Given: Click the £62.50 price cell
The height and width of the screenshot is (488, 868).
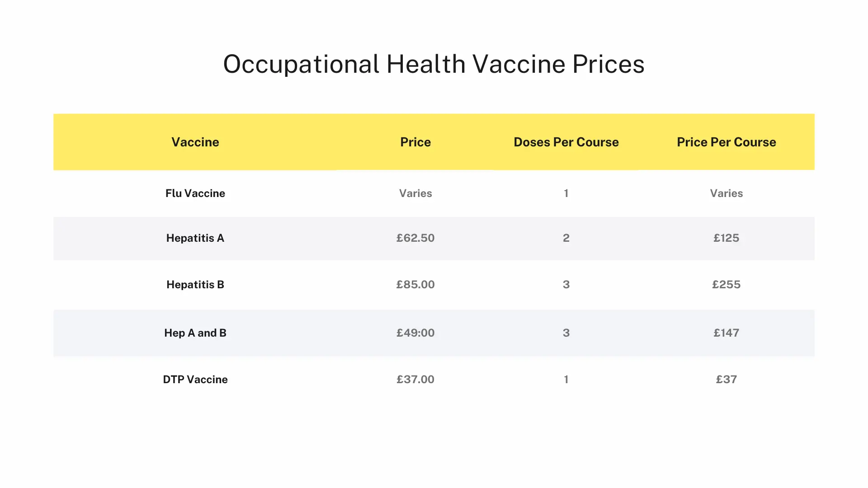Looking at the screenshot, I should coord(415,238).
